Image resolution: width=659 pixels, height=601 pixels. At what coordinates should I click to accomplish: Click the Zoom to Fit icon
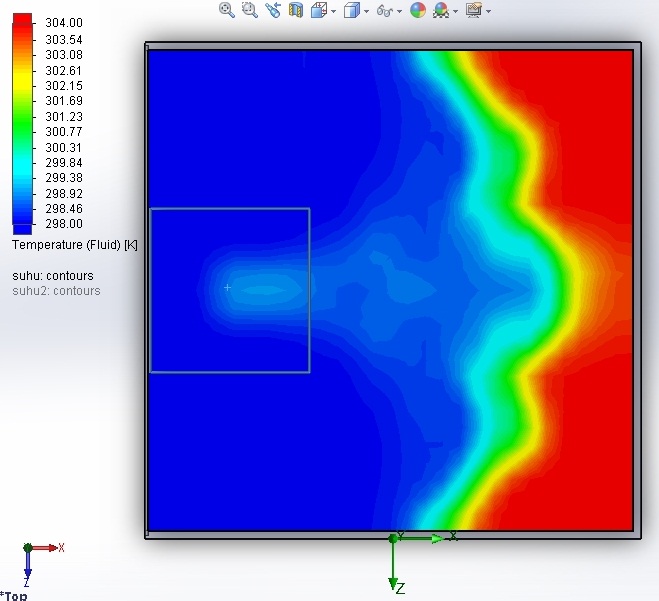click(x=227, y=10)
